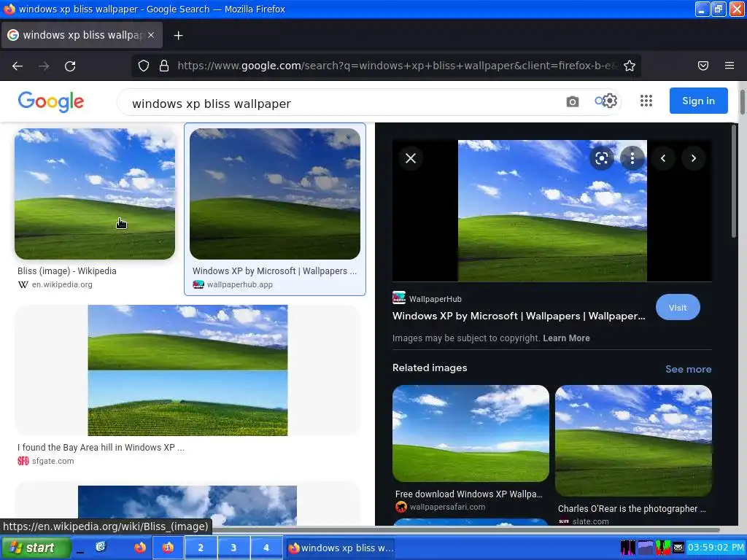Screen dimensions: 747x560
Task: Open the Learn More copyright link
Action: click(566, 338)
